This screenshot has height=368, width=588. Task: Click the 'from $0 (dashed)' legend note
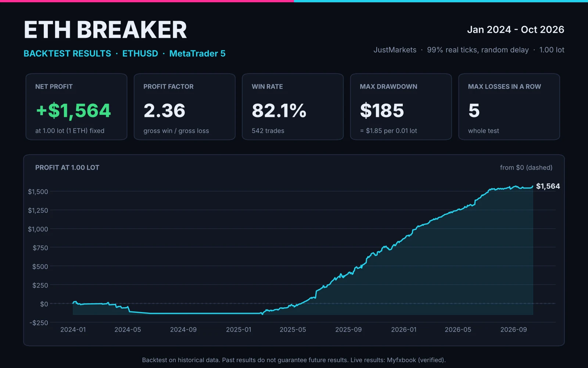click(x=526, y=167)
